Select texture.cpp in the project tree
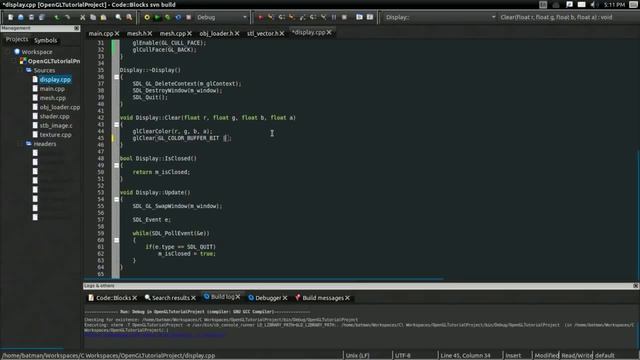 click(x=55, y=135)
